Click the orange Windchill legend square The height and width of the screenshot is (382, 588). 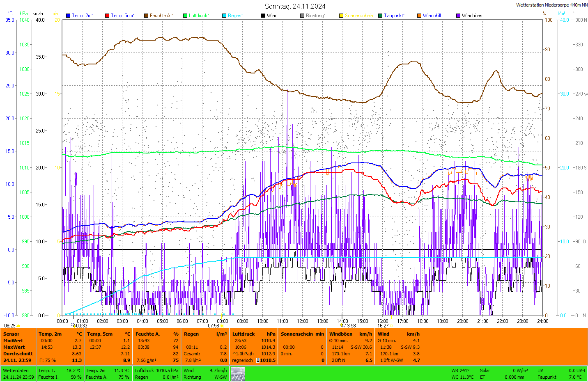(419, 16)
